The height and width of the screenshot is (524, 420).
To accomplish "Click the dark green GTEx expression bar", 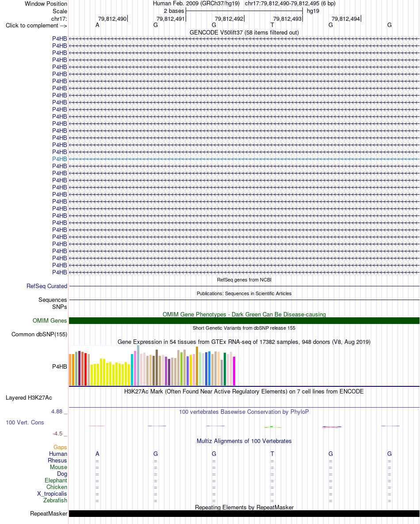I will (225, 369).
